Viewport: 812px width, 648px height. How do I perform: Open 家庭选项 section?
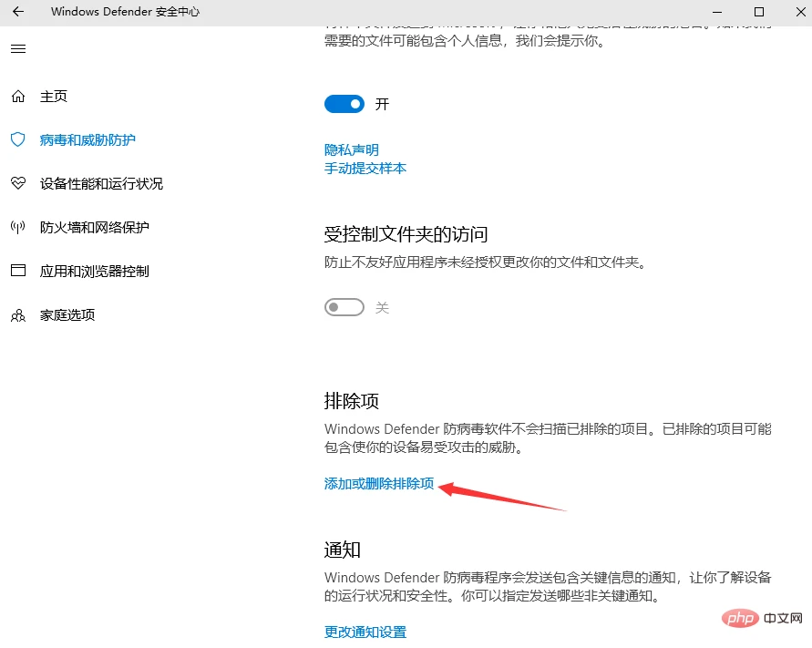(67, 315)
